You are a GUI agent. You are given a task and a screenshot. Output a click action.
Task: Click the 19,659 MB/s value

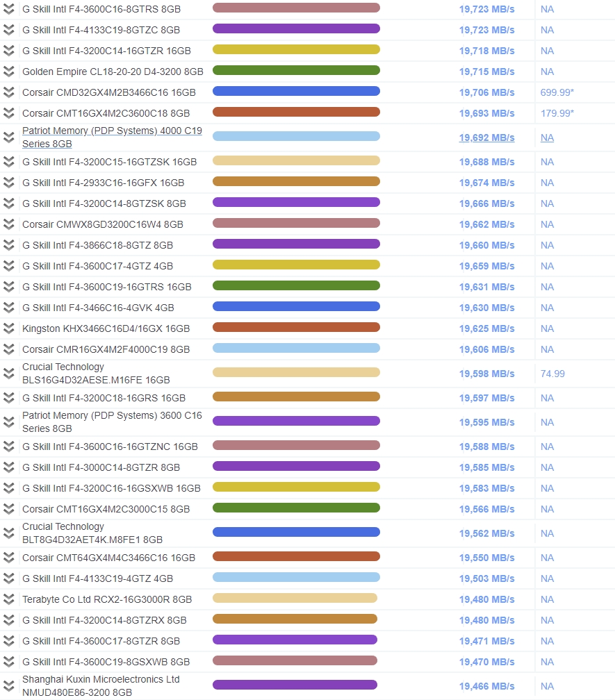click(487, 266)
